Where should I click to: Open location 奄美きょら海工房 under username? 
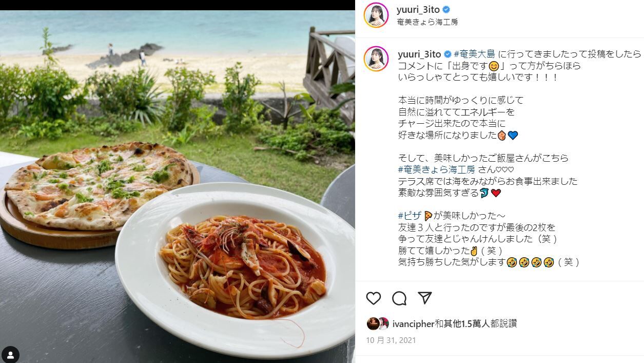click(427, 22)
